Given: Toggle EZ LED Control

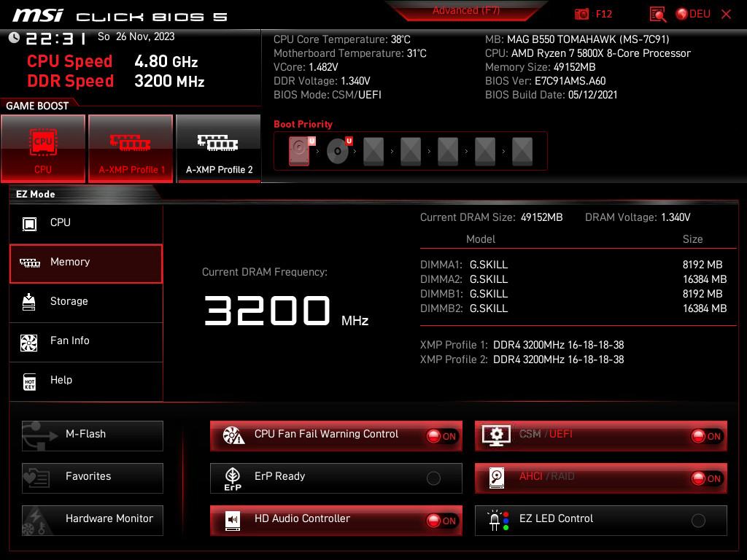Looking at the screenshot, I should click(601, 521).
